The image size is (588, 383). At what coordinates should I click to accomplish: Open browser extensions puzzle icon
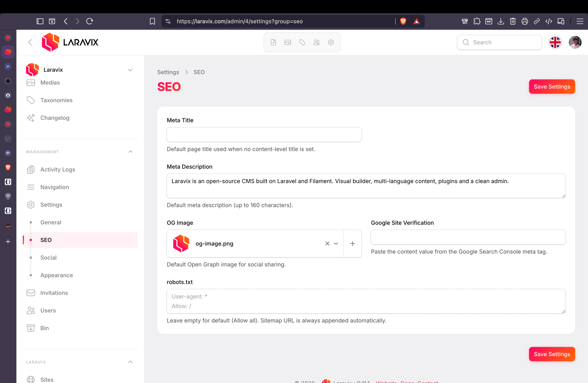pos(477,21)
